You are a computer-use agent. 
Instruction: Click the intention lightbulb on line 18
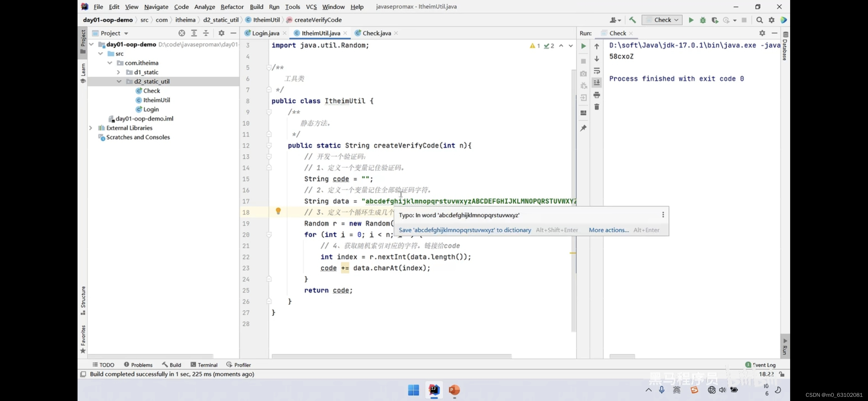point(278,211)
